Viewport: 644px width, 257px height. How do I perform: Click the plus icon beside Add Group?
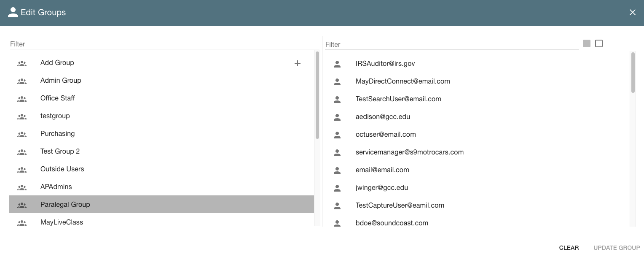297,63
